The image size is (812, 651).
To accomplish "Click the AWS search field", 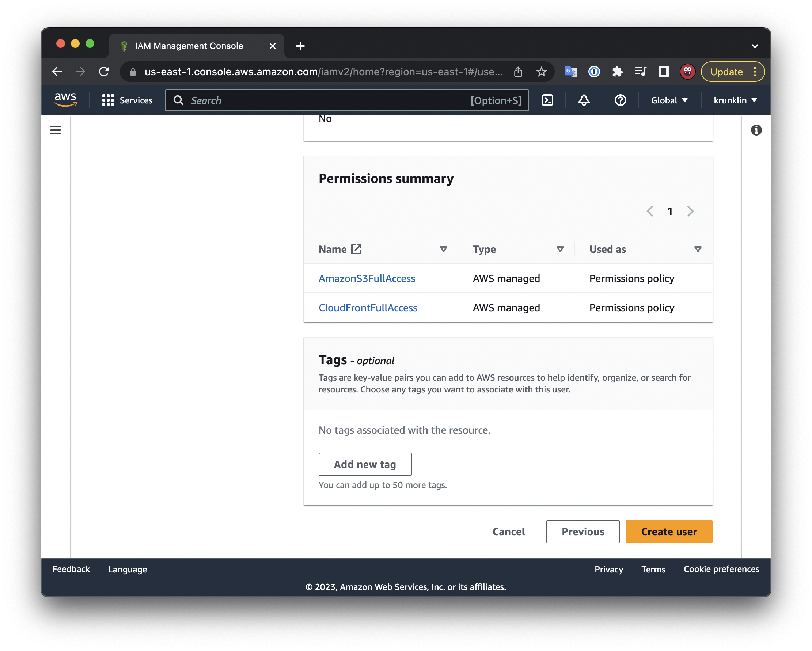I will (x=328, y=100).
